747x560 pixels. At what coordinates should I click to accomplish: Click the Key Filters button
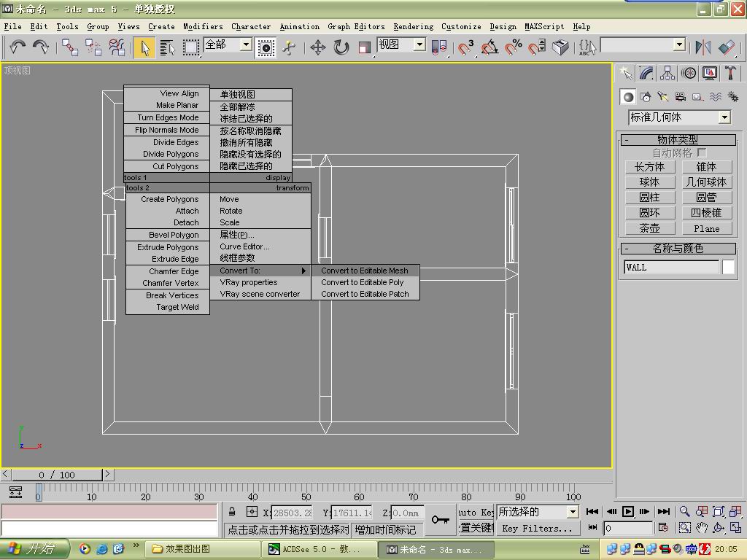point(536,529)
